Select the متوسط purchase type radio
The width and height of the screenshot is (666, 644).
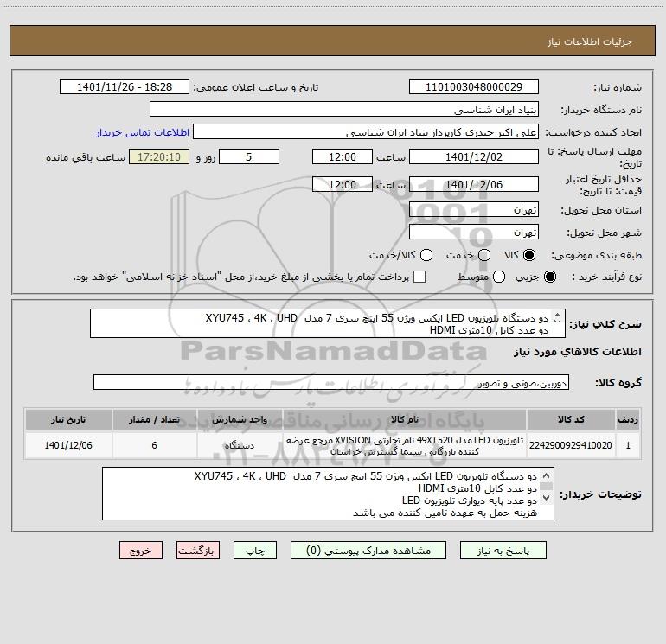(x=499, y=277)
